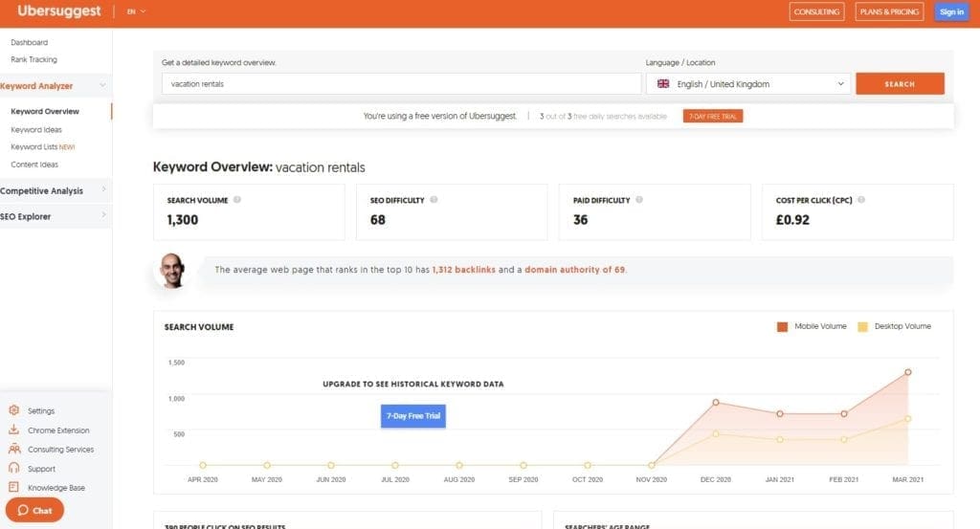The width and height of the screenshot is (980, 529).
Task: Open the Dashboard page
Action: pyautogui.click(x=30, y=42)
